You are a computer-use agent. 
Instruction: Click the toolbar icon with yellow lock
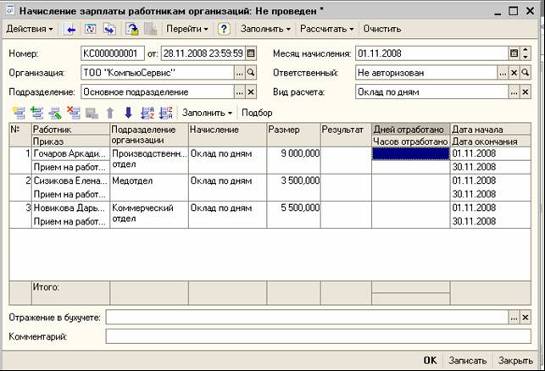[132, 29]
